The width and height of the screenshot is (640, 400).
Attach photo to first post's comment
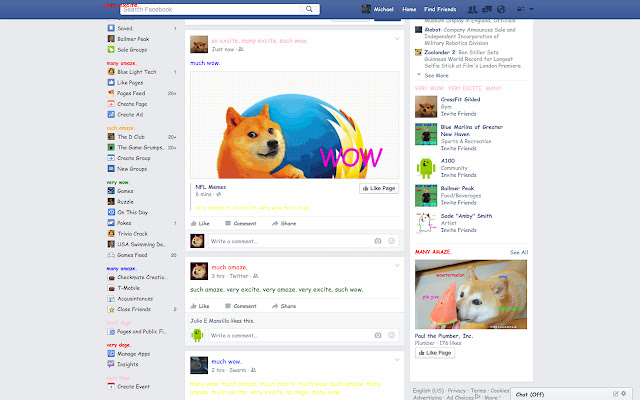pyautogui.click(x=378, y=241)
